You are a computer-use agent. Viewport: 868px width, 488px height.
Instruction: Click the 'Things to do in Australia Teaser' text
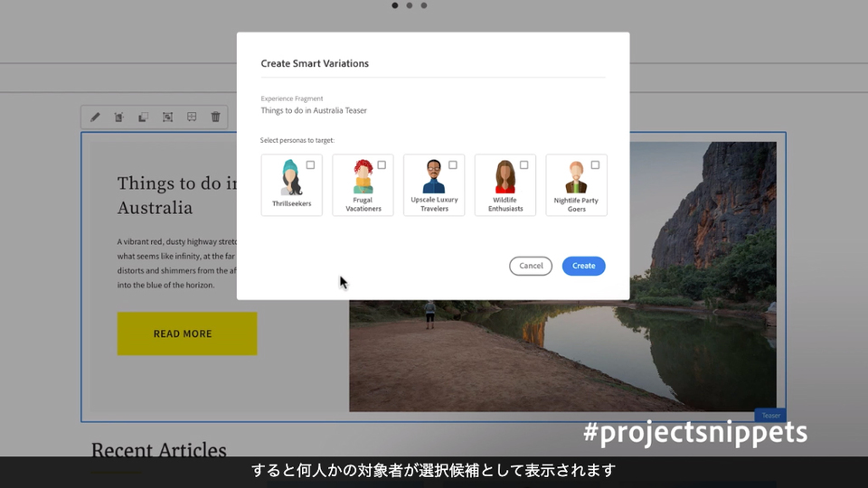[x=314, y=110]
